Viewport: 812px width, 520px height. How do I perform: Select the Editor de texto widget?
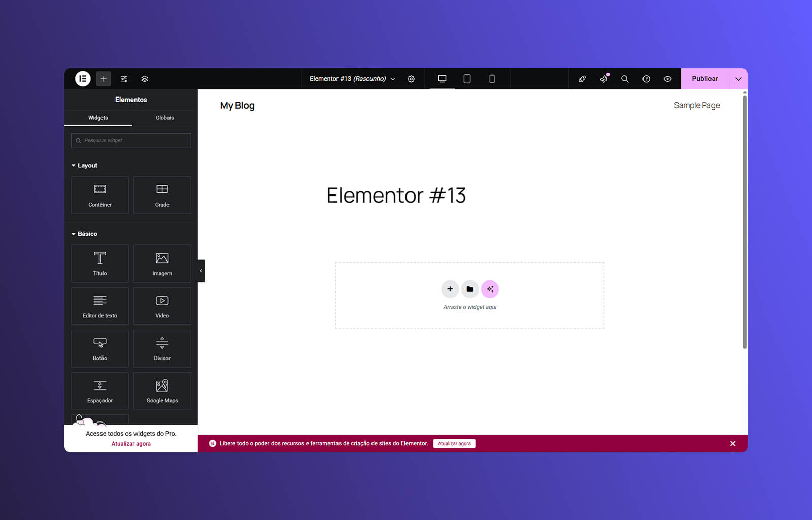[100, 306]
